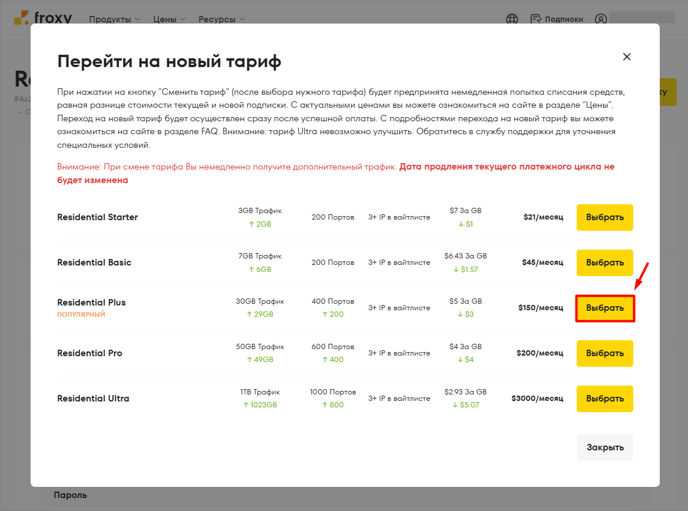Click the 50GB Трафик value
688x511 pixels.
pos(260,347)
